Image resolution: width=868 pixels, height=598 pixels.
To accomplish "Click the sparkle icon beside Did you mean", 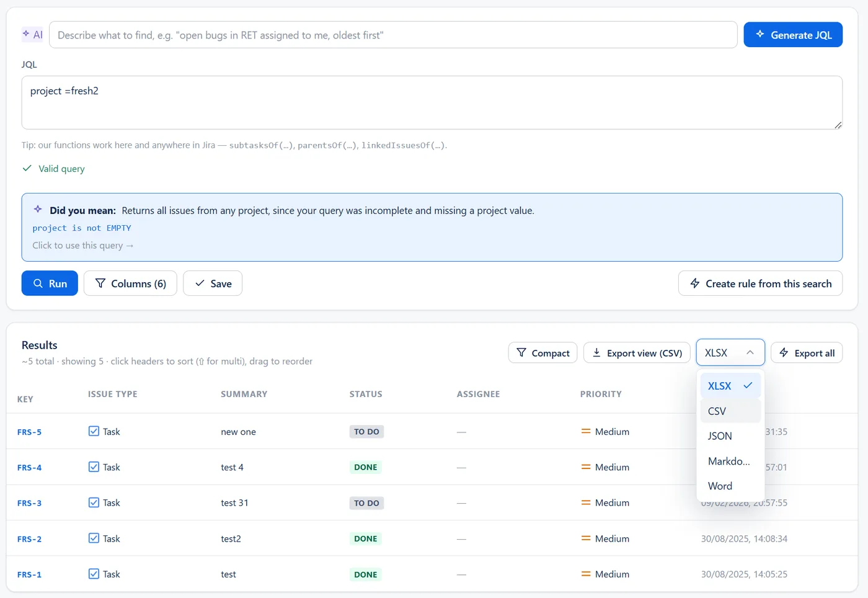I will point(38,209).
